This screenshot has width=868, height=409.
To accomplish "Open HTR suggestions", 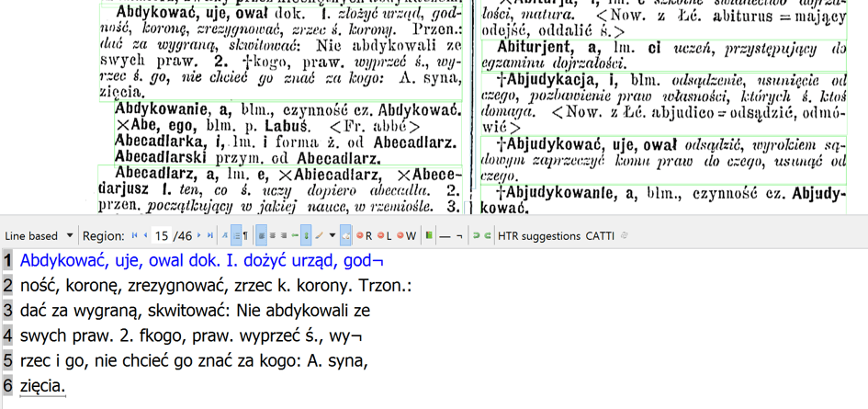I will point(539,236).
